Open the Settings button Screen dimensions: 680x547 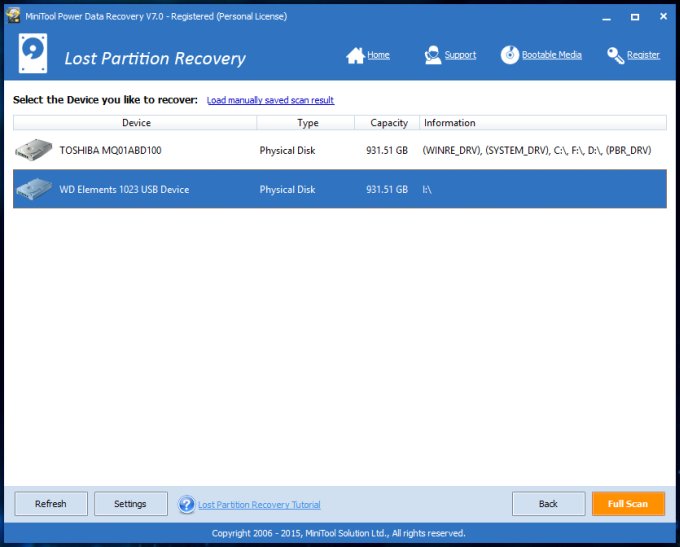131,504
